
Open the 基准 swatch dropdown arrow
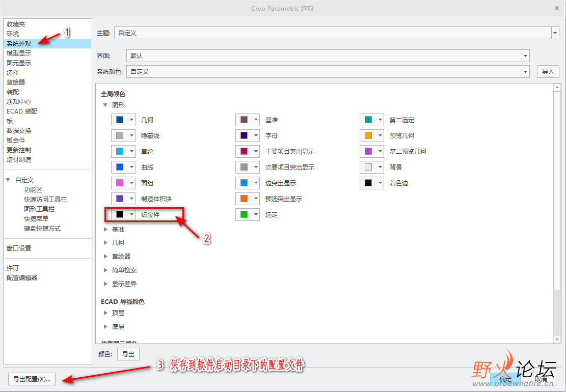click(256, 120)
